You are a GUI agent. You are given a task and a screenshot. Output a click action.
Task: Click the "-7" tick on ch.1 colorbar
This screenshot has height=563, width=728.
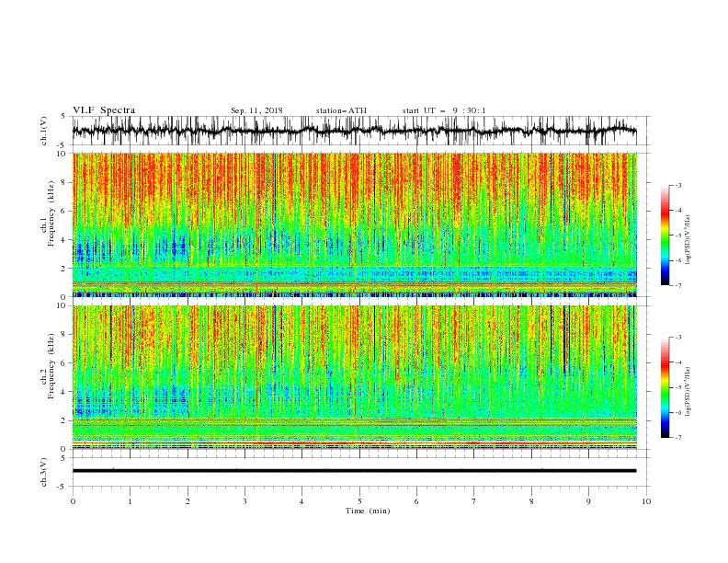point(678,285)
